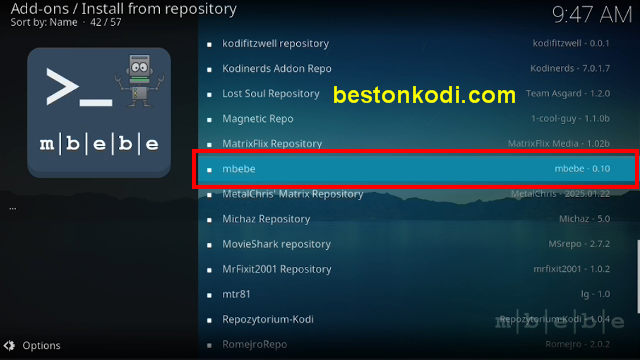Viewport: 640px width, 360px height.
Task: Click bullet icon beside MrFixit2001 Repository
Action: click(209, 270)
